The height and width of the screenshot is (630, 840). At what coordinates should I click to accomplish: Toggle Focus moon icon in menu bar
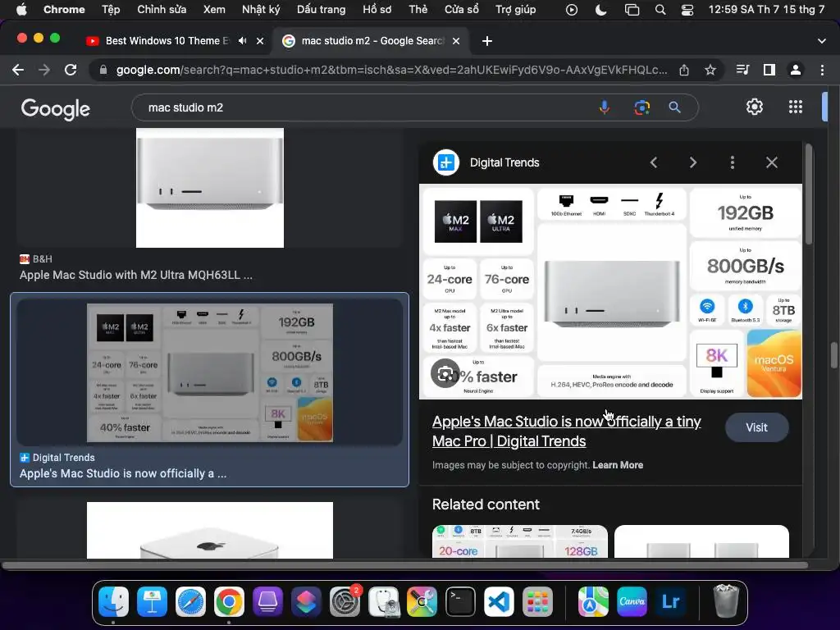click(601, 10)
